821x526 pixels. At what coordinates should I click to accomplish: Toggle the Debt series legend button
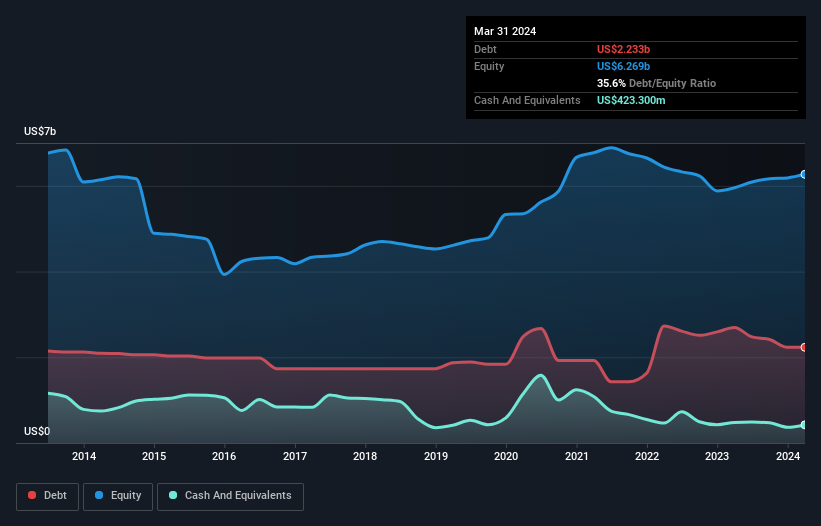(x=48, y=496)
